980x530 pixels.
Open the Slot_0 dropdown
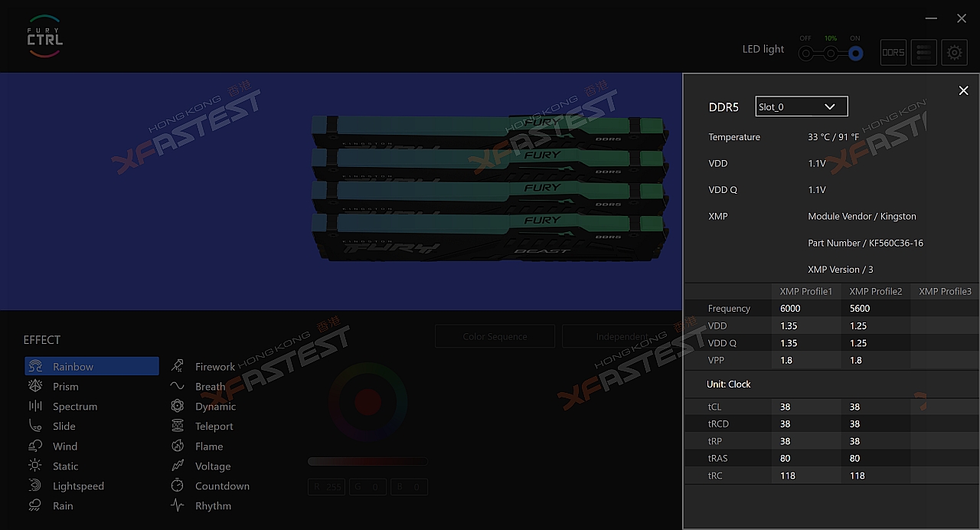[x=802, y=106]
